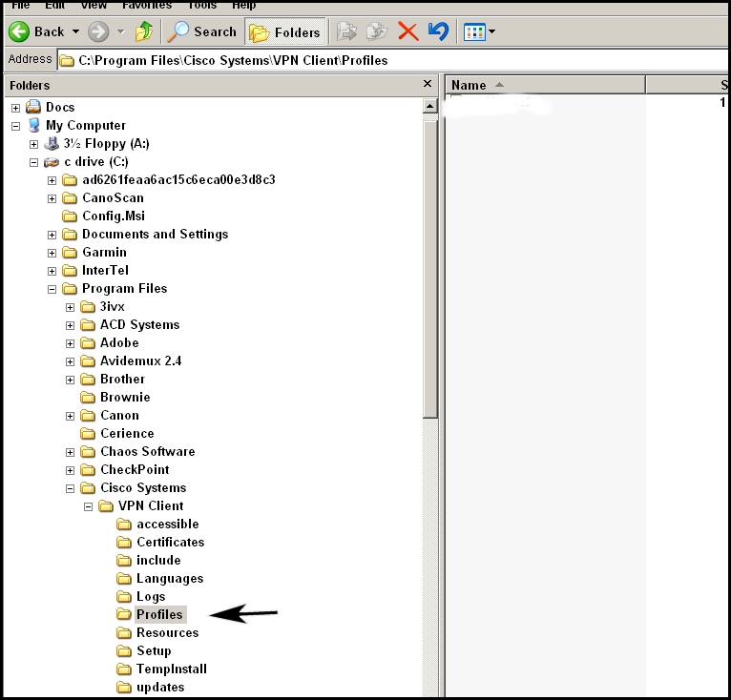Screen dimensions: 731x700
Task: Toggle the Folders pane button
Action: (284, 31)
